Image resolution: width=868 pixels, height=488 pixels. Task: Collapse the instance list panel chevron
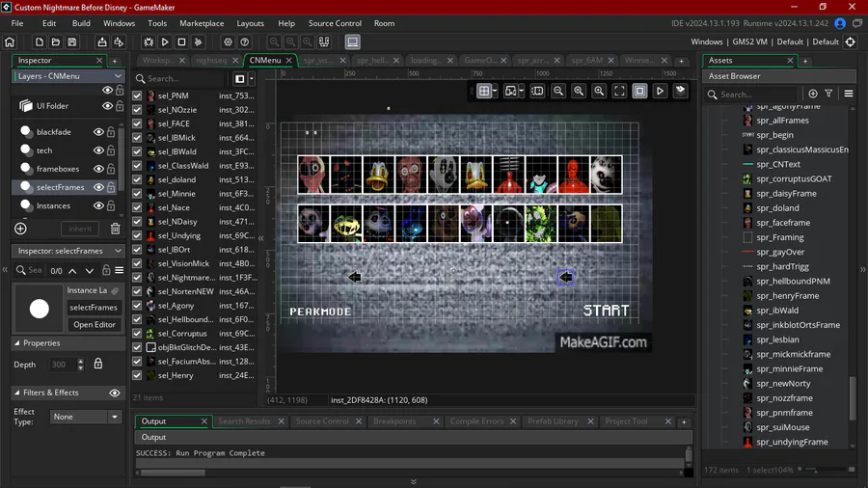point(260,238)
